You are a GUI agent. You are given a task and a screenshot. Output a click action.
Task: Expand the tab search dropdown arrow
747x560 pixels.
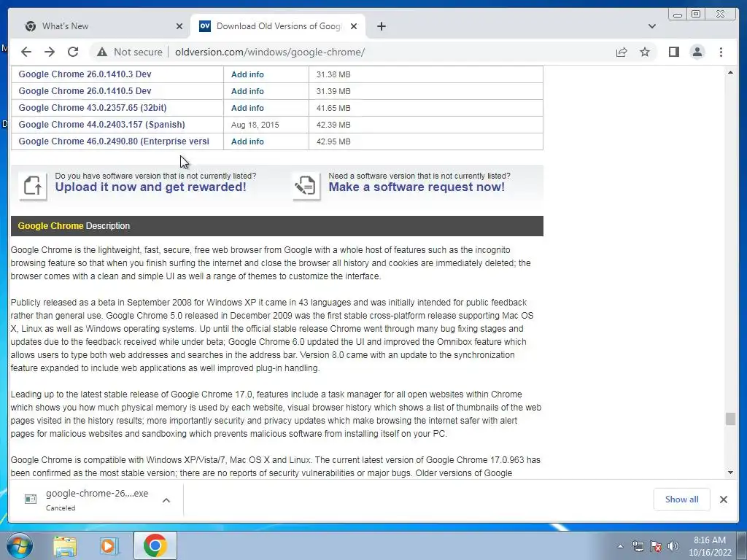tap(651, 26)
